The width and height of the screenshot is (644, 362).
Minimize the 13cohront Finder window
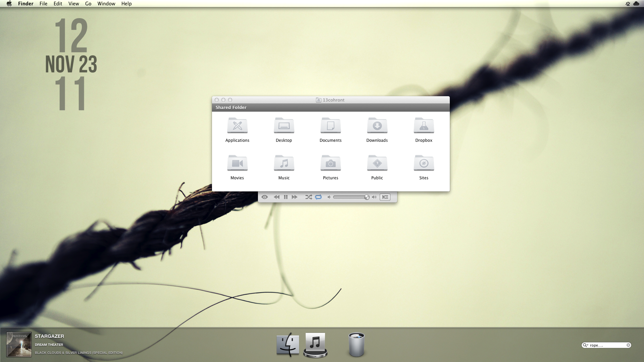(x=223, y=100)
